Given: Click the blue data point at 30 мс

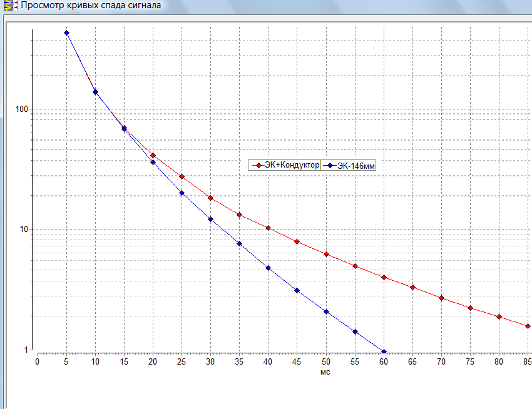Looking at the screenshot, I should pos(211,220).
